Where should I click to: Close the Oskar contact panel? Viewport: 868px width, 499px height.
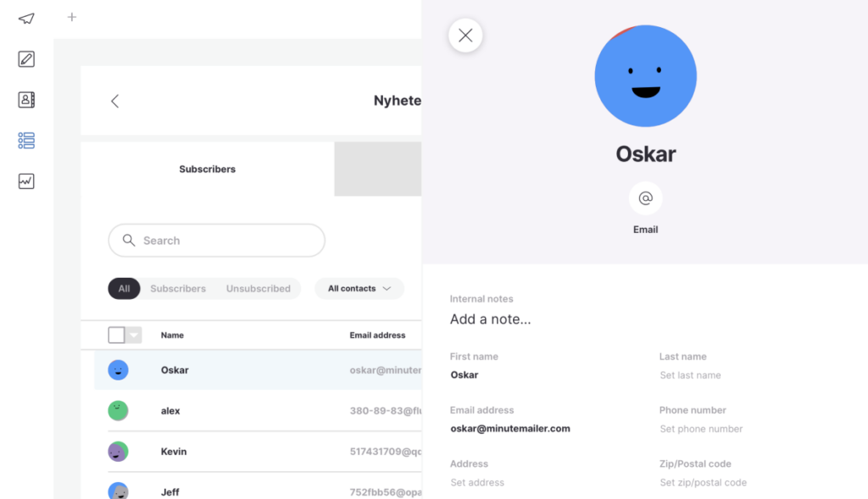[465, 36]
